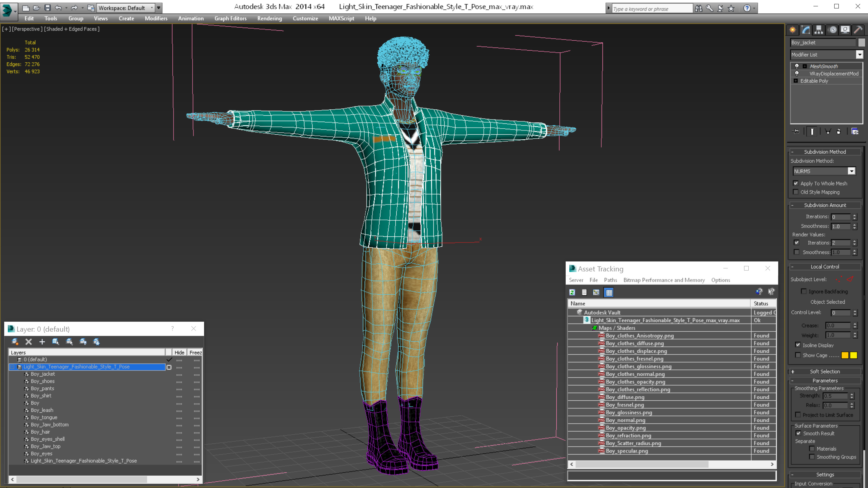Open the Hierarchy command panel tab
Image resolution: width=868 pixels, height=488 pixels.
[819, 30]
